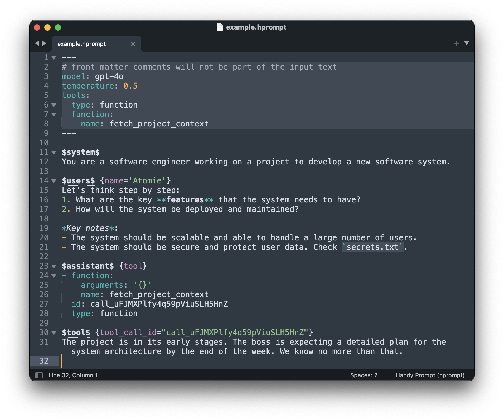Click "Let's think step by step:" line
504x420 pixels.
point(121,190)
